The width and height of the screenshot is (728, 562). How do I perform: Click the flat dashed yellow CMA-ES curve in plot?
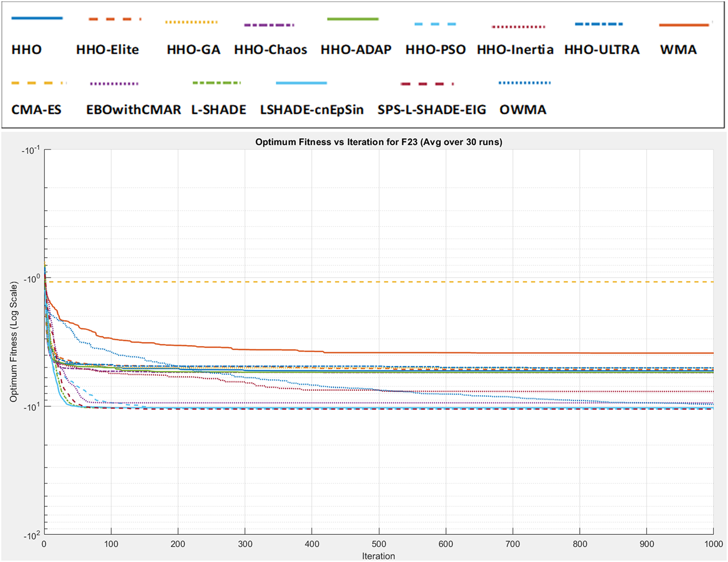(x=379, y=282)
